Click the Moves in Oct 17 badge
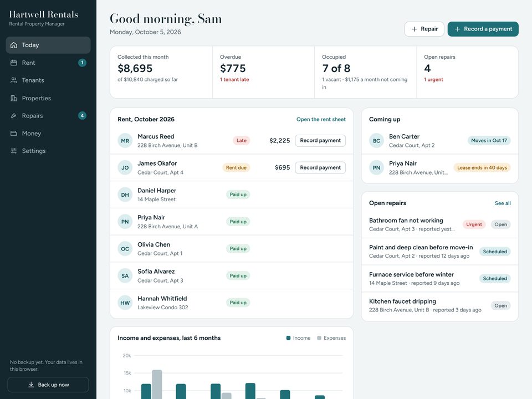Viewport: 532px width, 399px height. pyautogui.click(x=489, y=140)
